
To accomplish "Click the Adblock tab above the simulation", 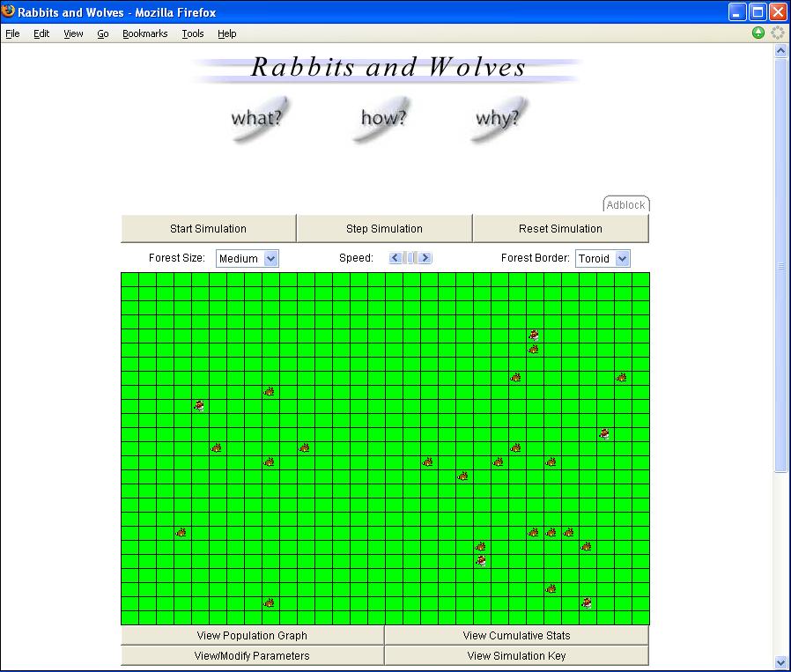I will [625, 205].
